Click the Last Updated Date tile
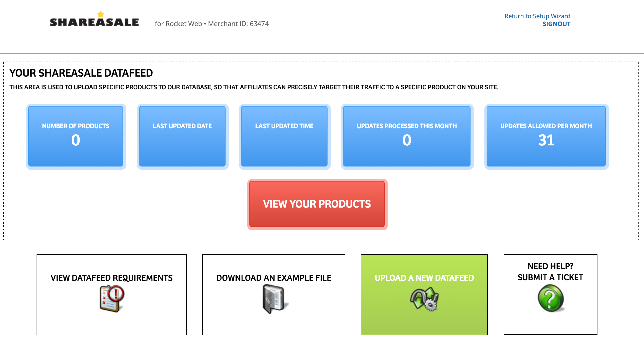This screenshot has width=644, height=343. click(182, 136)
